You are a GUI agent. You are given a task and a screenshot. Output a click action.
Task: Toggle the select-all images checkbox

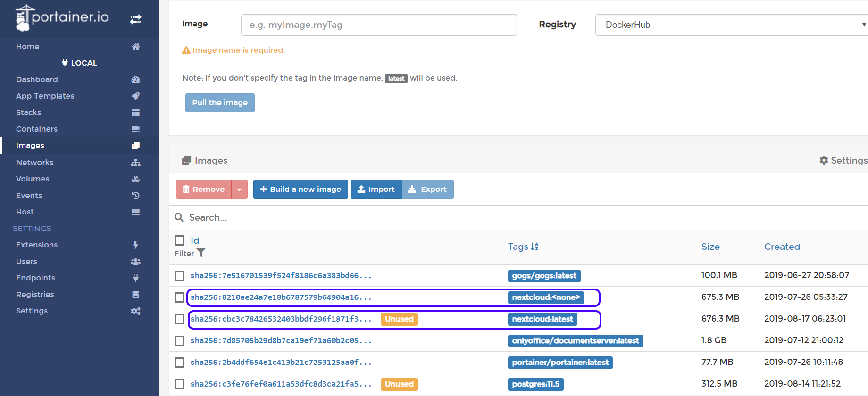tap(179, 240)
